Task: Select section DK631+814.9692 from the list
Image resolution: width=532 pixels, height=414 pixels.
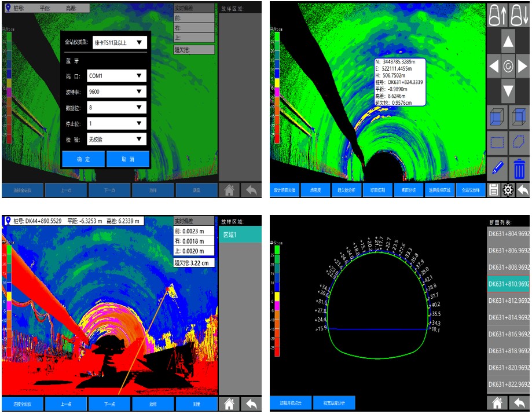Action: point(508,317)
